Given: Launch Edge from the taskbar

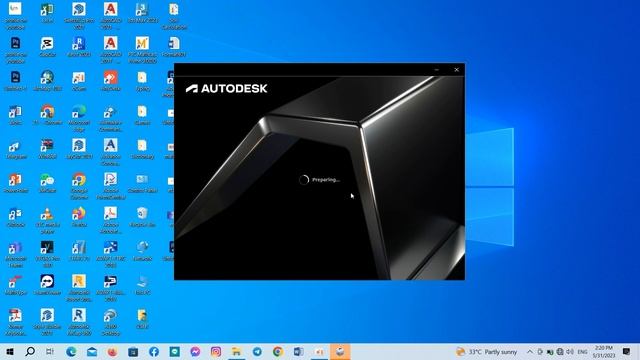Looking at the screenshot, I should pyautogui.click(x=71, y=351).
